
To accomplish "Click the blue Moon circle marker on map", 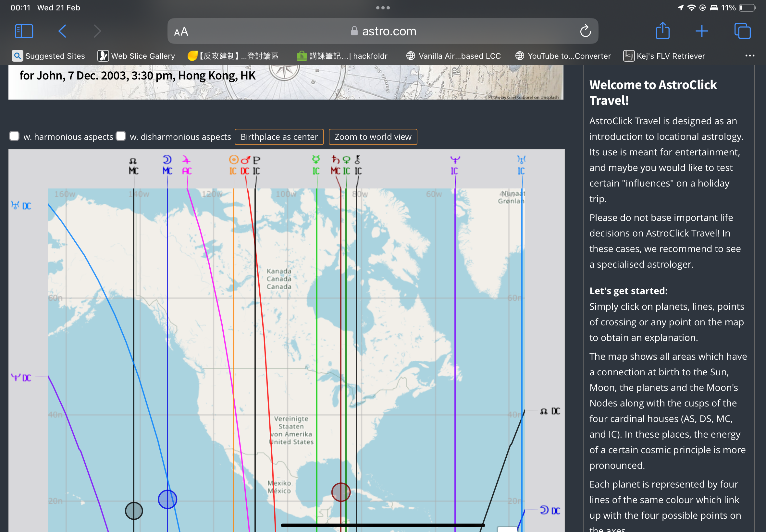I will click(167, 499).
